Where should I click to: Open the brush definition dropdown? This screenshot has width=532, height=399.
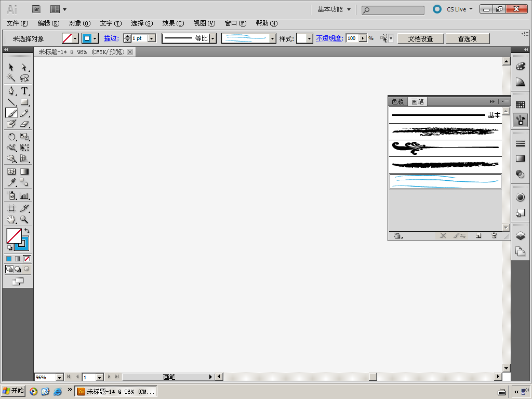[272, 38]
